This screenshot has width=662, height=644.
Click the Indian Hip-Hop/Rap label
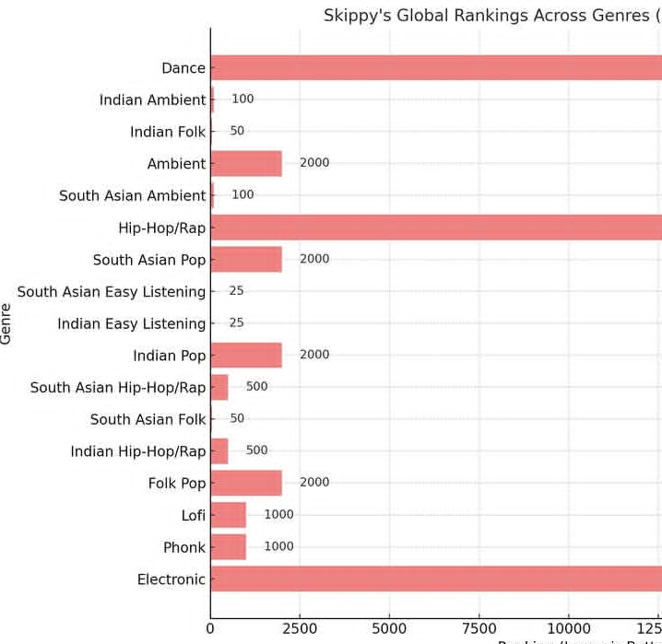(138, 451)
